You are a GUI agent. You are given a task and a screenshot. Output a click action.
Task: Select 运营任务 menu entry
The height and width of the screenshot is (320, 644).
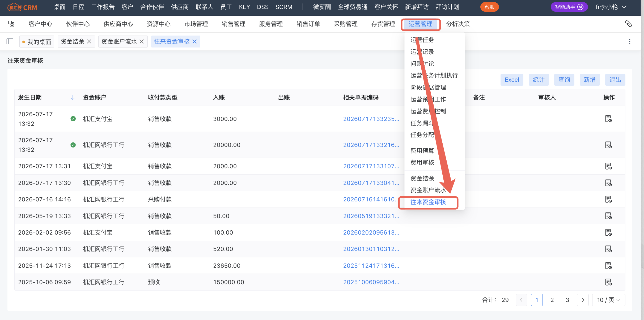[422, 40]
